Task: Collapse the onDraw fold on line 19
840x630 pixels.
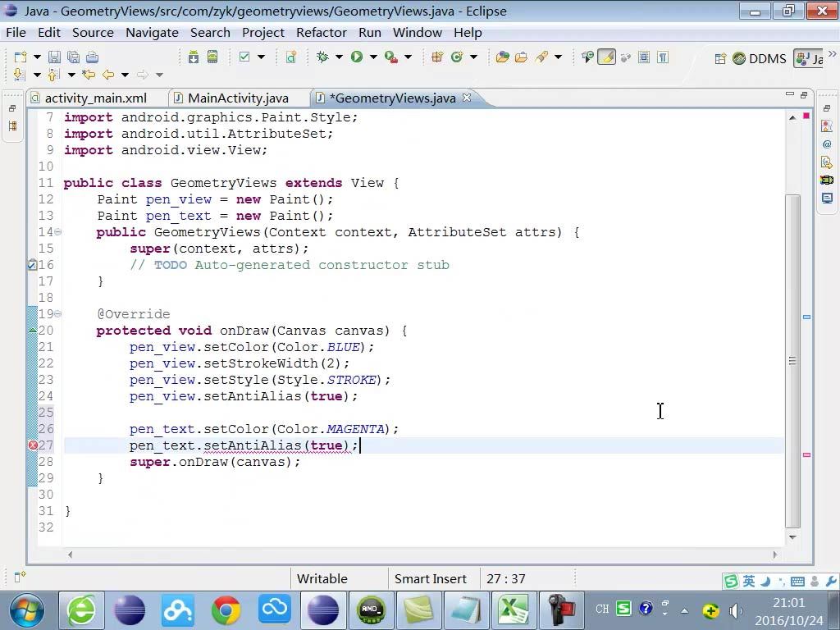Action: click(58, 314)
